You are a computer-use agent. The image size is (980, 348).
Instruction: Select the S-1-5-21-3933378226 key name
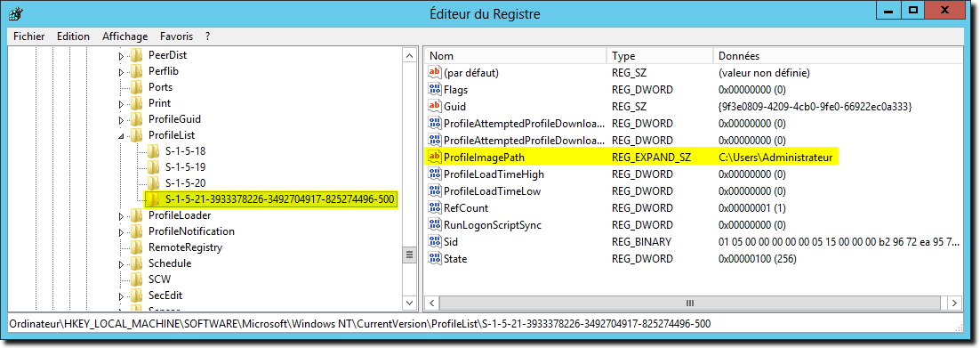click(x=281, y=199)
